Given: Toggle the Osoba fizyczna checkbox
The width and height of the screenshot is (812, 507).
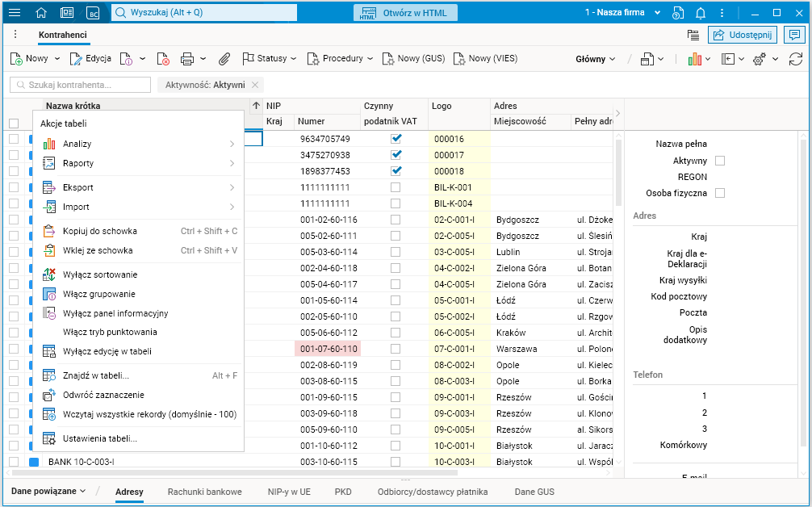Looking at the screenshot, I should point(720,193).
